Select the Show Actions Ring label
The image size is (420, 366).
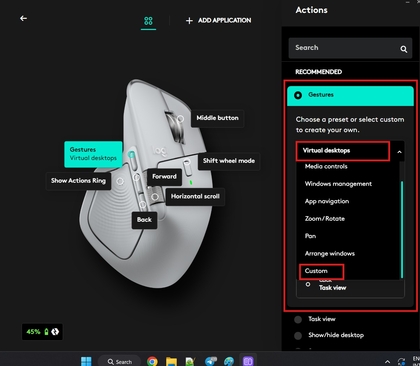78,181
